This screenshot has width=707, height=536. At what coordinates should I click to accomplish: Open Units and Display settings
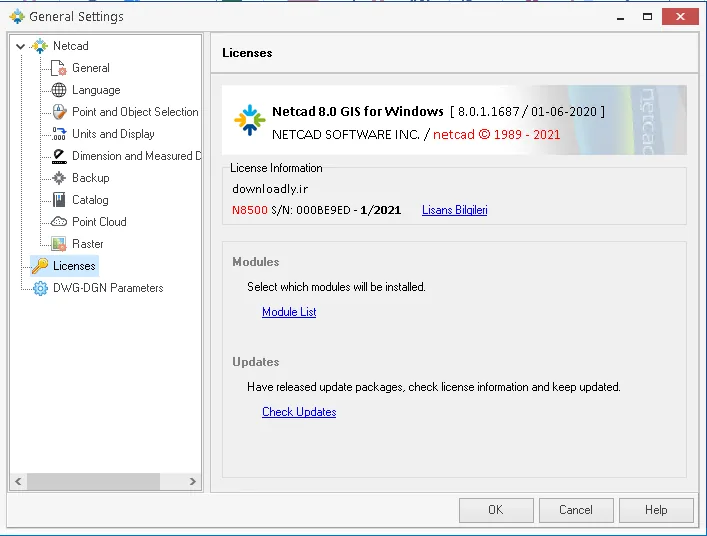coord(113,134)
